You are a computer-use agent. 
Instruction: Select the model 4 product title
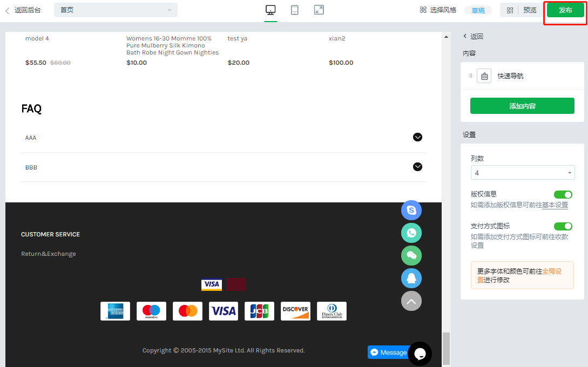coord(37,38)
